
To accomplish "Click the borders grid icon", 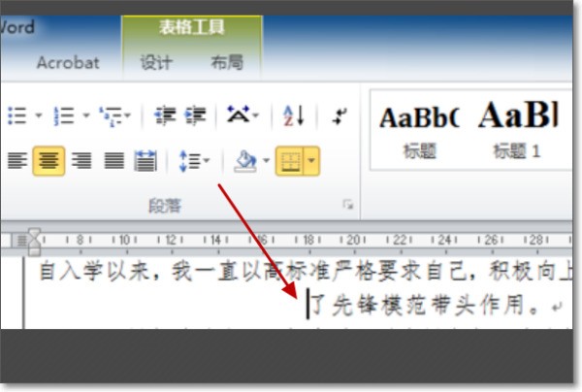I will pyautogui.click(x=289, y=161).
